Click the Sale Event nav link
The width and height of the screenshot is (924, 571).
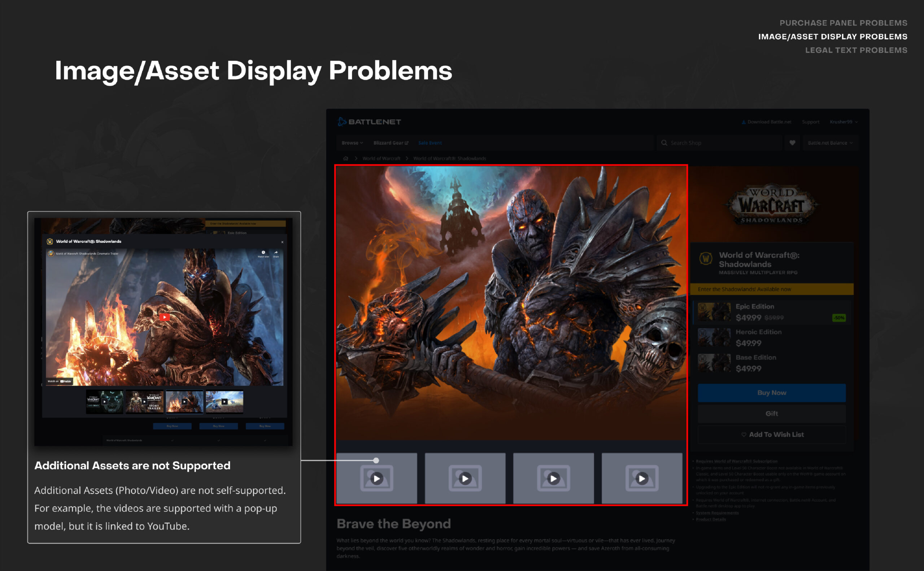(430, 143)
